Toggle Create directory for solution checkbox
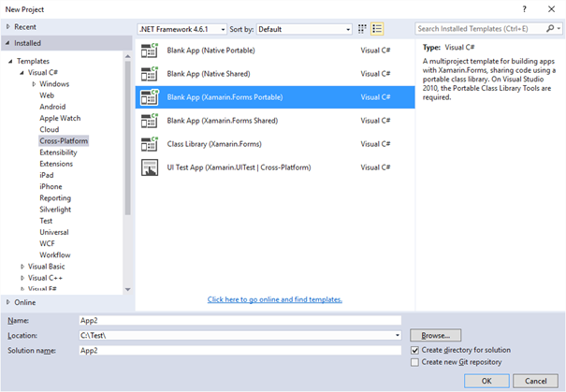 (414, 350)
